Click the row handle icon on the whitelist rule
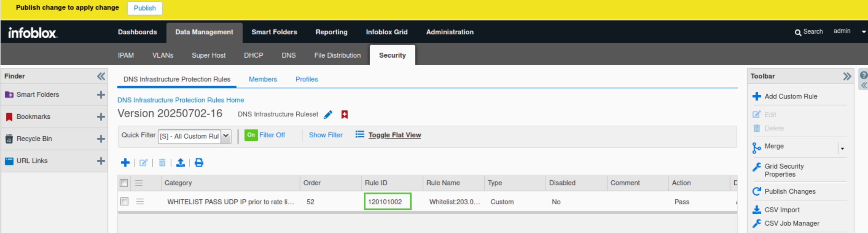This screenshot has height=233, width=868. tap(140, 201)
